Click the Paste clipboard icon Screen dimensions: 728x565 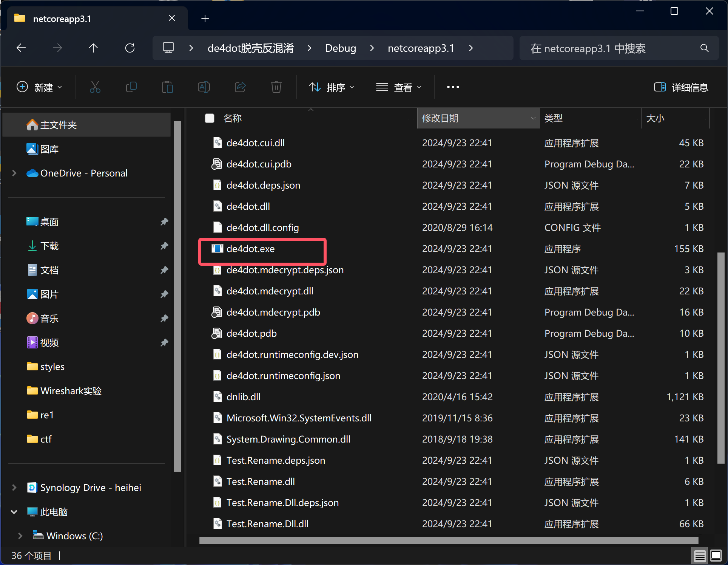pos(167,87)
